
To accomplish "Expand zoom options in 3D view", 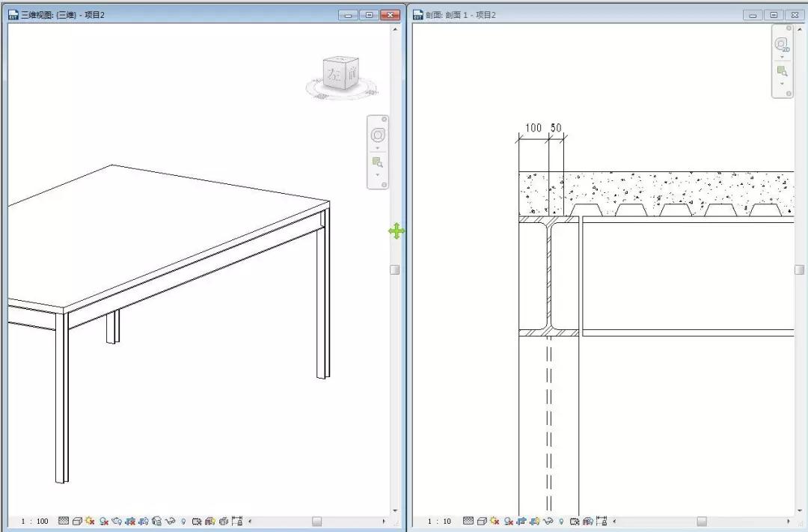I will click(x=378, y=175).
